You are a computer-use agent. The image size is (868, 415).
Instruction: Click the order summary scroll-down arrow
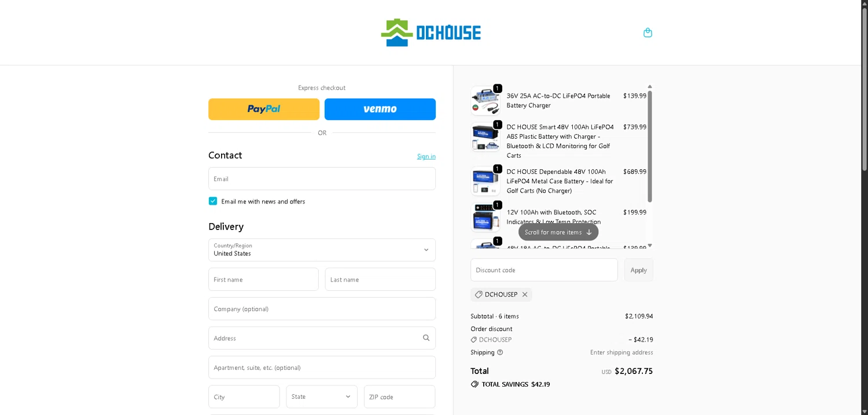(650, 246)
